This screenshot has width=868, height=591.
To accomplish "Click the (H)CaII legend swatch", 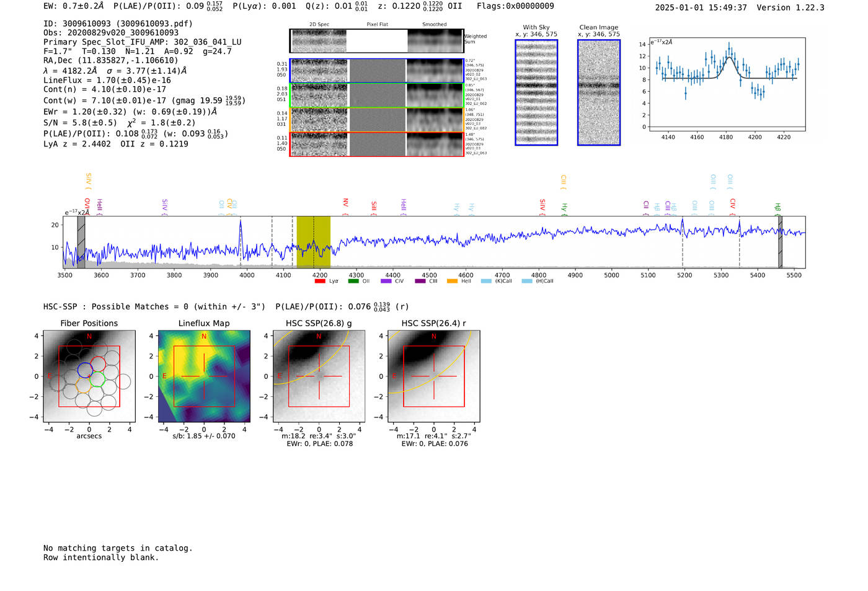I will click(x=527, y=281).
